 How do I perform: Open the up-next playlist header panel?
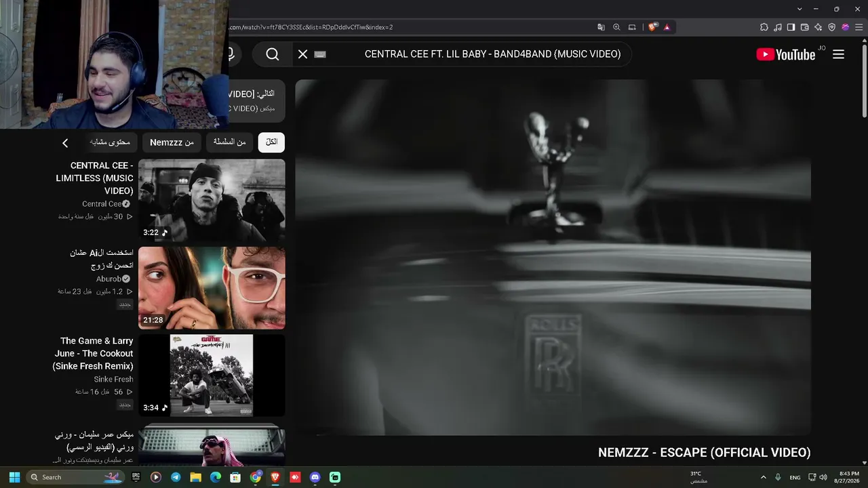tap(257, 101)
